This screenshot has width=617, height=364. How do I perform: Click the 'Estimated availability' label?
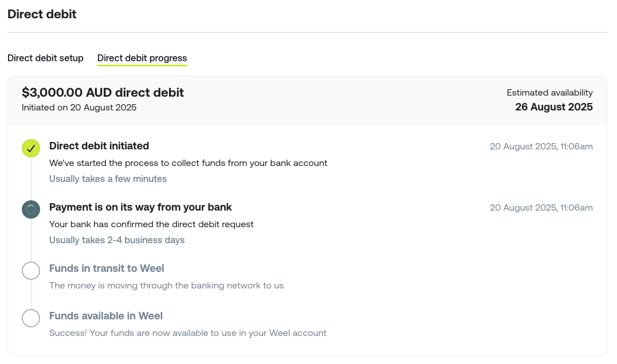549,92
